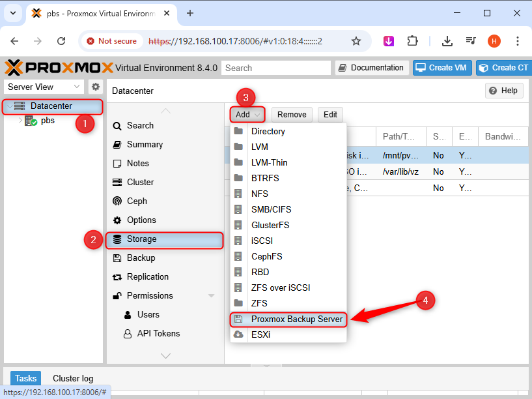Click the Proxmox Search input field

[276, 68]
